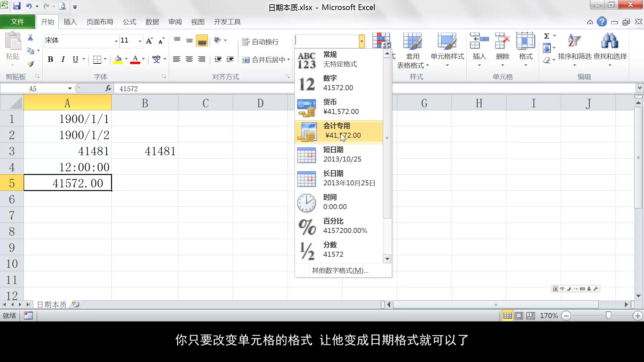Click 查找和选择 binoculars icon
This screenshot has height=362, width=644.
point(610,41)
